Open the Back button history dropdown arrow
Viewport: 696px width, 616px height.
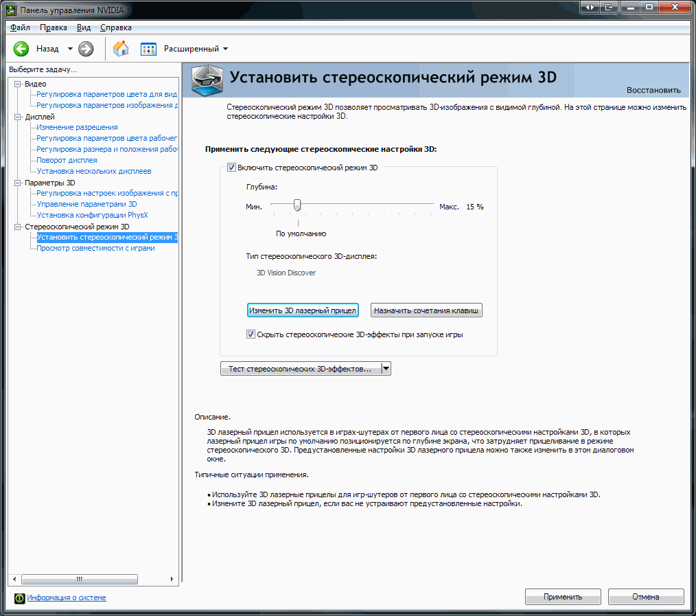(70, 49)
